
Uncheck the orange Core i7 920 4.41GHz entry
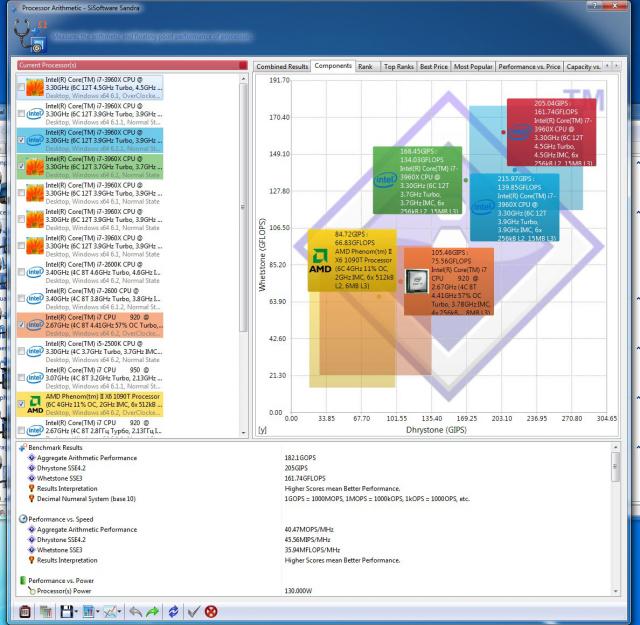tap(21, 325)
